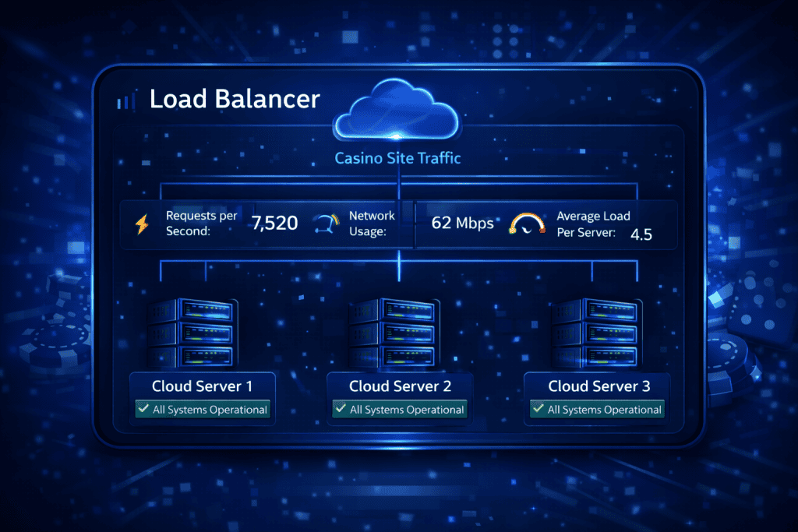798x532 pixels.
Task: Open the Average Load gauge icon
Action: (x=526, y=224)
